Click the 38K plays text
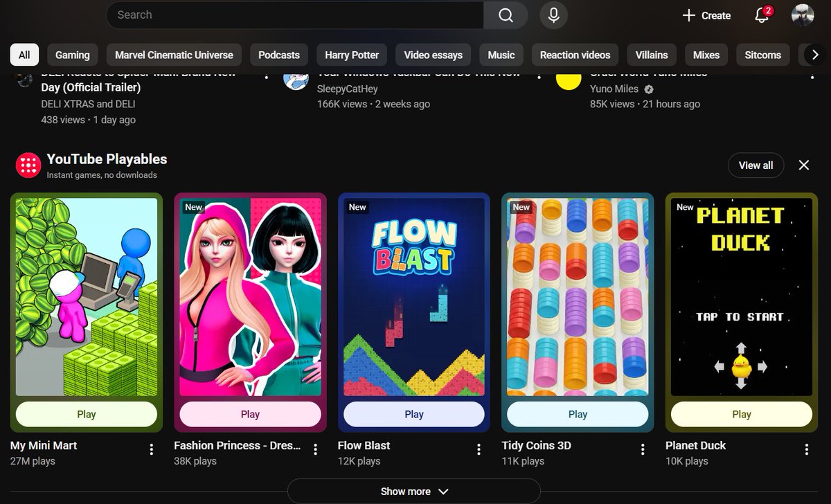Image resolution: width=831 pixels, height=504 pixels. pos(195,461)
